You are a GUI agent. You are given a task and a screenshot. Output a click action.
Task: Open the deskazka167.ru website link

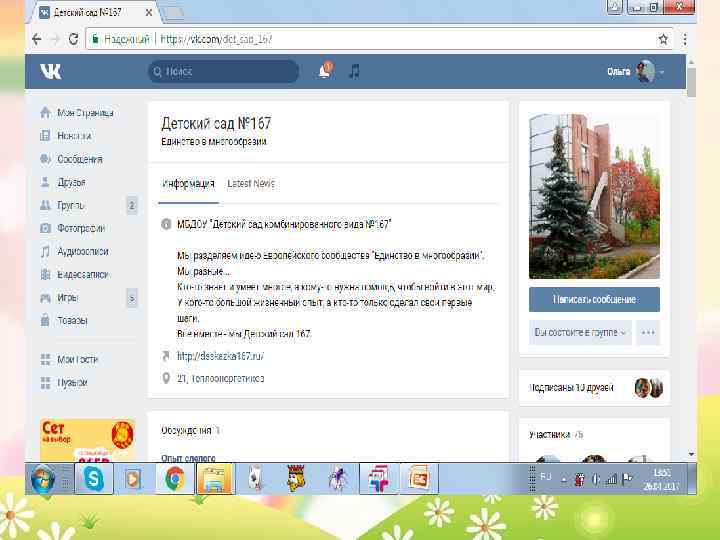(x=220, y=356)
